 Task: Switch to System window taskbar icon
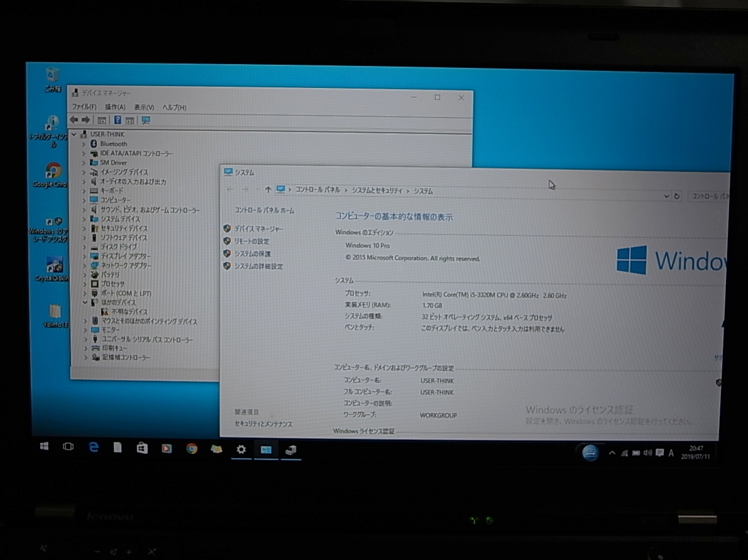[x=266, y=450]
